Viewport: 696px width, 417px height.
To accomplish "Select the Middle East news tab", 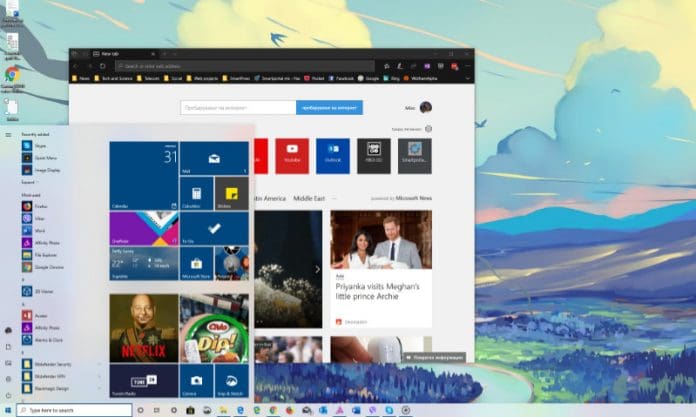I will [x=309, y=199].
